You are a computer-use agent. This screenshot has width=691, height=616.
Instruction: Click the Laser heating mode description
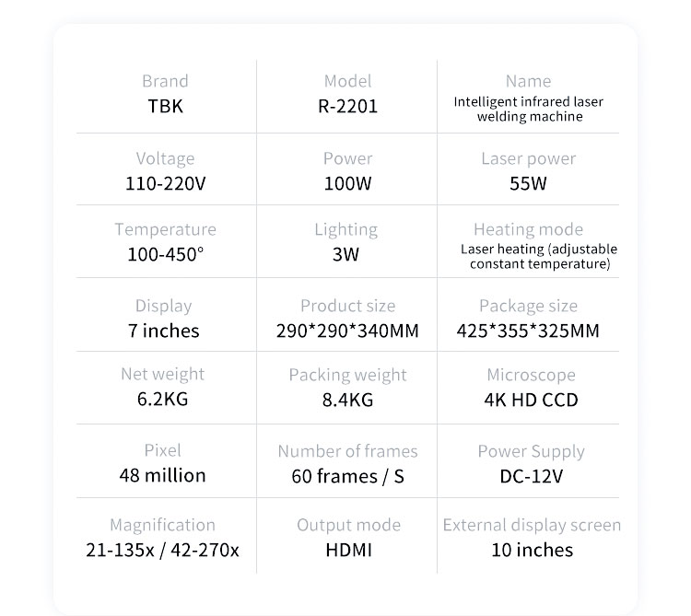point(539,257)
